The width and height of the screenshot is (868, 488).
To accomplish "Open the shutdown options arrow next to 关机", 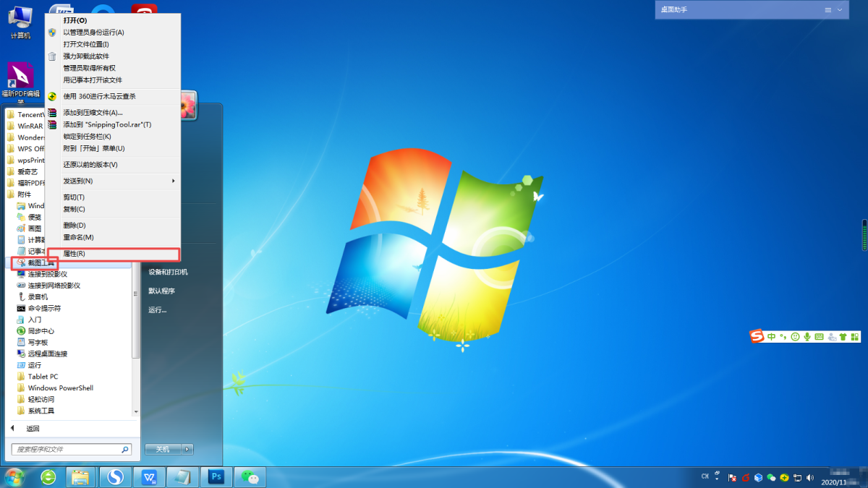I will pyautogui.click(x=188, y=449).
